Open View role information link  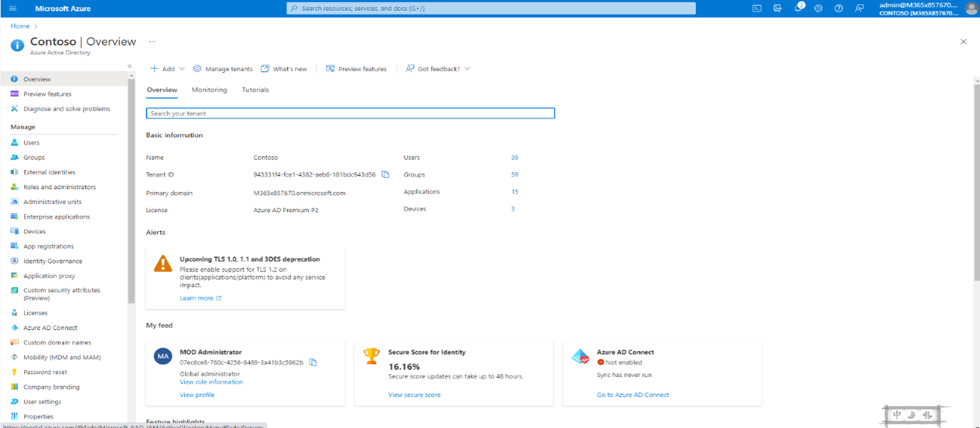[x=211, y=382]
